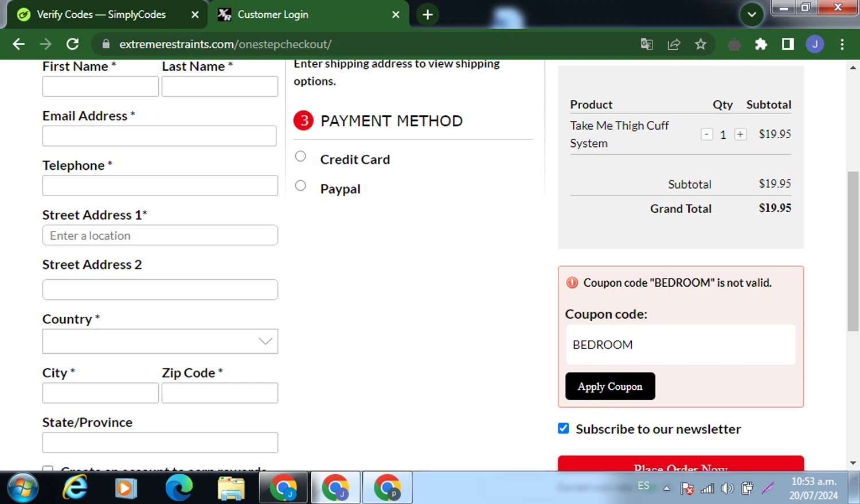Click the scrollbar down arrow
Screen dimensions: 860x504
(853, 463)
